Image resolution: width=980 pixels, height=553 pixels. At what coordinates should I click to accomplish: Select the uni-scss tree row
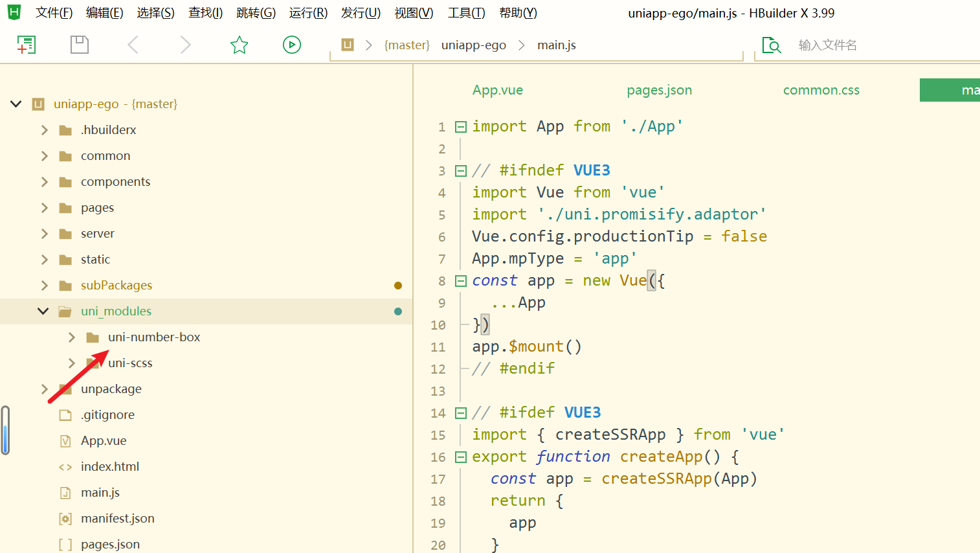(206, 363)
